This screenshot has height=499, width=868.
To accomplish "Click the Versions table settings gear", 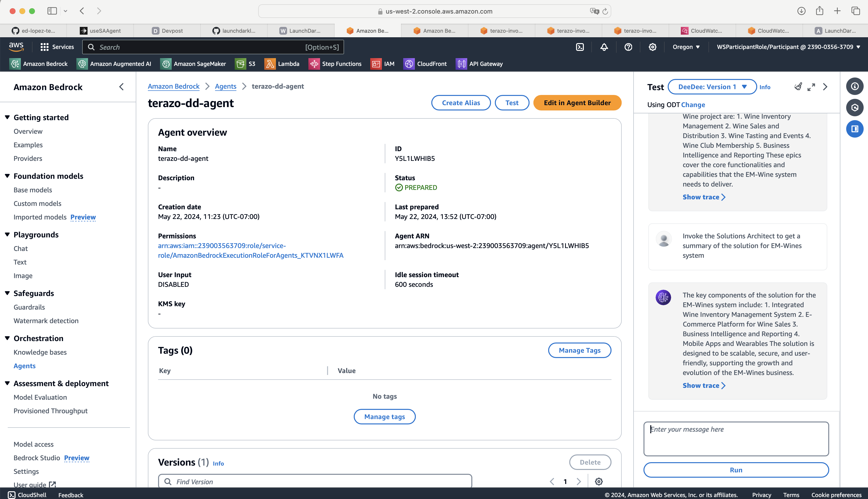I will tap(599, 482).
